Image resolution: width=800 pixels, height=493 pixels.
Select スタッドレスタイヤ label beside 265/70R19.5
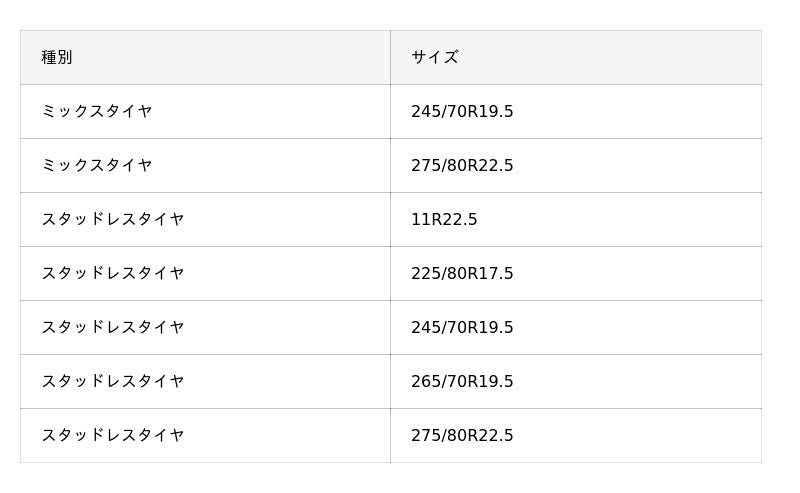(x=113, y=381)
